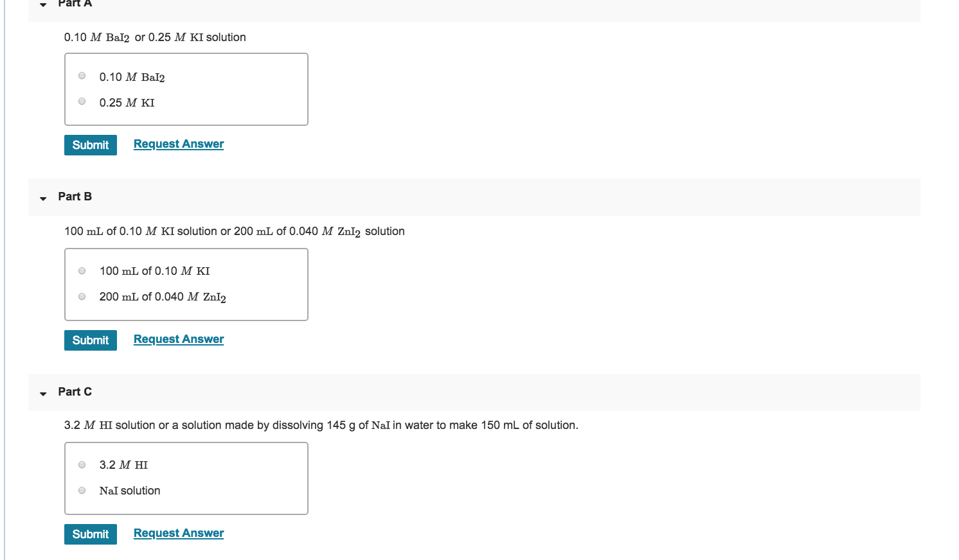
Task: Select the 0.10 M BaI2 radio option
Action: point(82,76)
